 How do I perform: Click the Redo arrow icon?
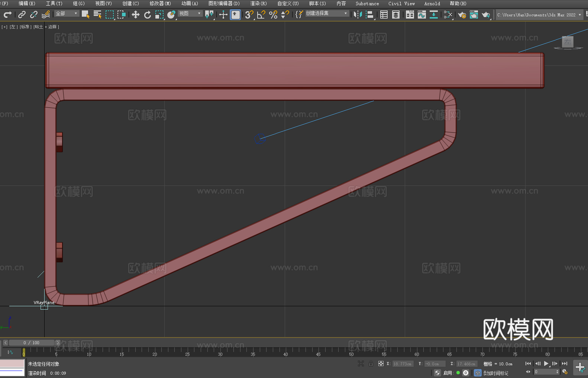tap(7, 14)
